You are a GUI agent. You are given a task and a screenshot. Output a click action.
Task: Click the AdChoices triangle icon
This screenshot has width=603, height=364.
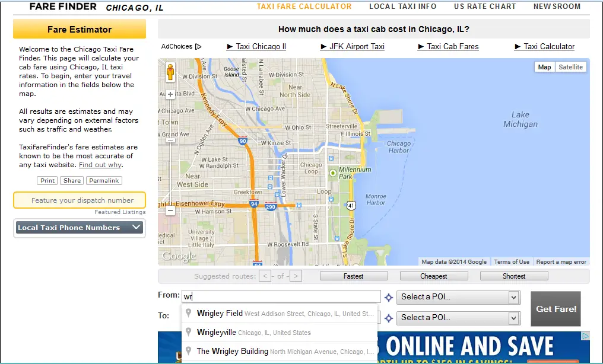pyautogui.click(x=198, y=46)
